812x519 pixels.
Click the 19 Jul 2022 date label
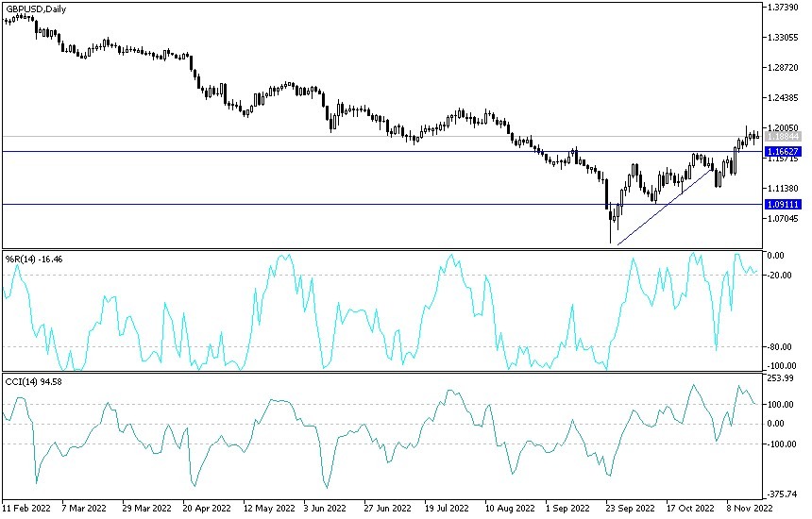tap(447, 508)
